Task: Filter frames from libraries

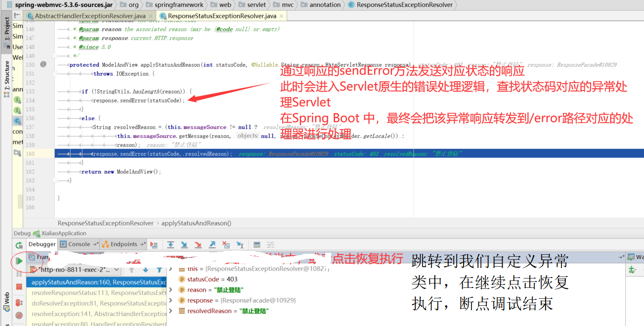Action: (x=159, y=270)
